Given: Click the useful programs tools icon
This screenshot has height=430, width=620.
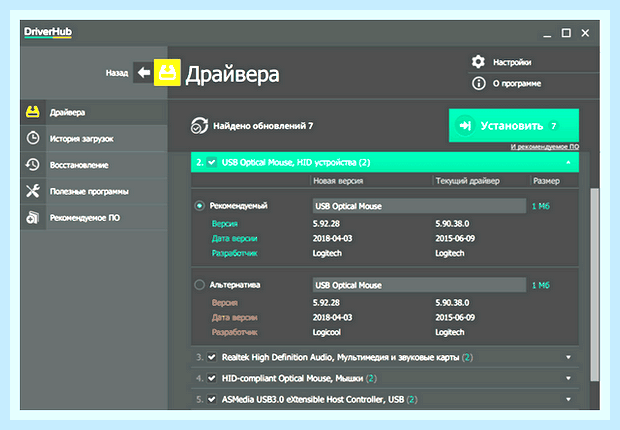Looking at the screenshot, I should (x=33, y=191).
